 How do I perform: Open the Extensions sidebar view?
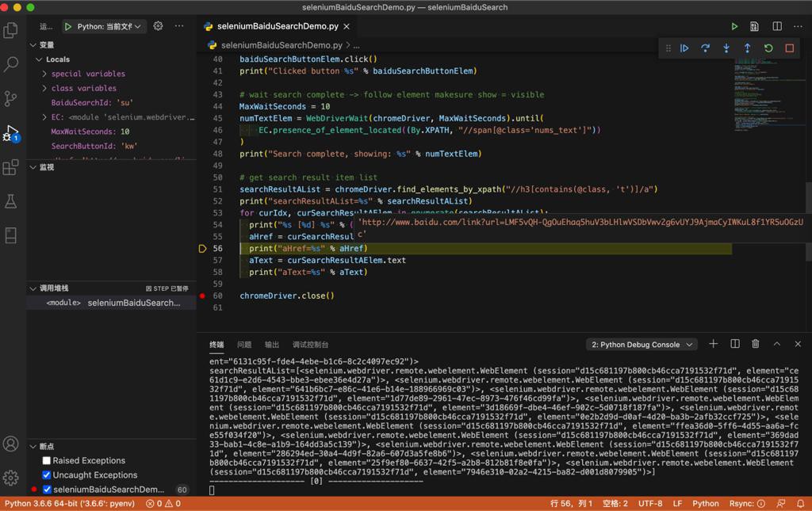pos(11,167)
